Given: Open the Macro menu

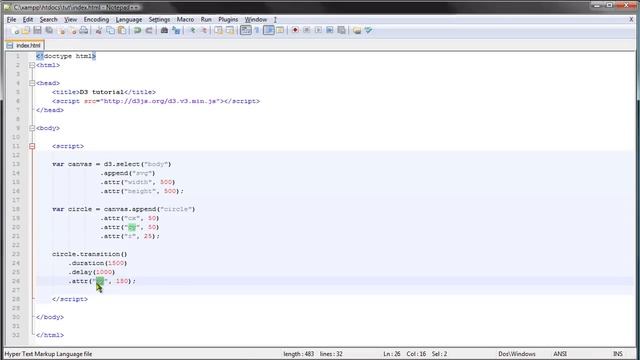Looking at the screenshot, I should click(185, 20).
